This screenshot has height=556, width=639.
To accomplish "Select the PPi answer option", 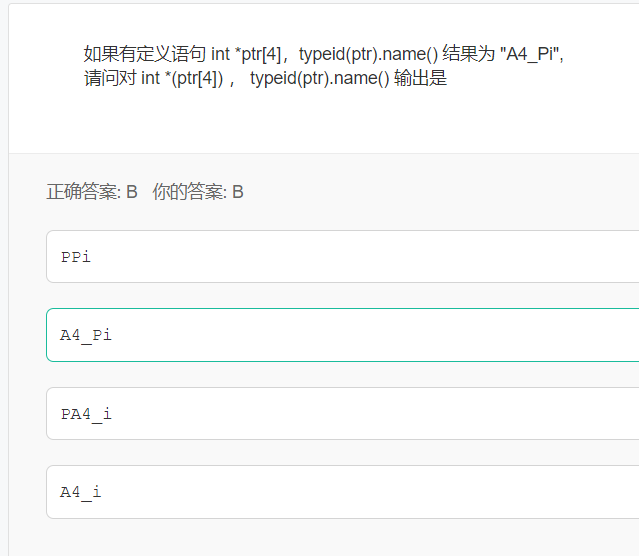I will 340,257.
